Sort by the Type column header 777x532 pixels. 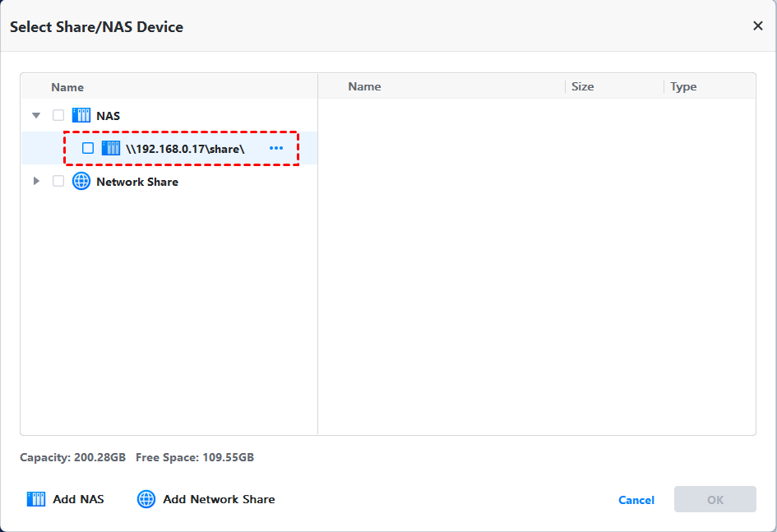coord(683,86)
